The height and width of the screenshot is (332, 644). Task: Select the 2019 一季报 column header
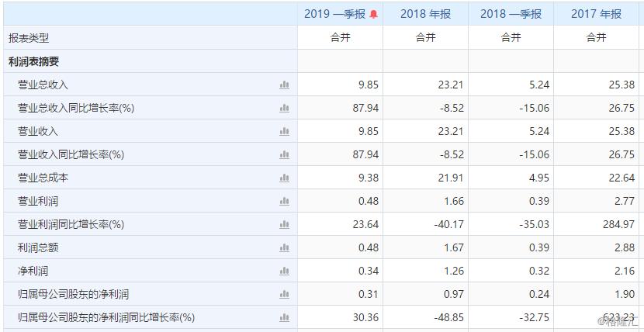click(335, 14)
